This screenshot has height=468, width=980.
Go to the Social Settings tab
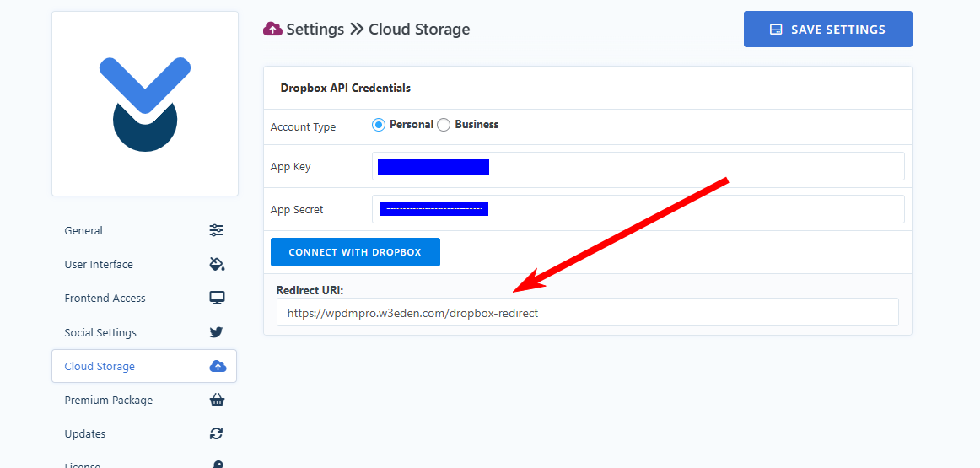pyautogui.click(x=144, y=332)
